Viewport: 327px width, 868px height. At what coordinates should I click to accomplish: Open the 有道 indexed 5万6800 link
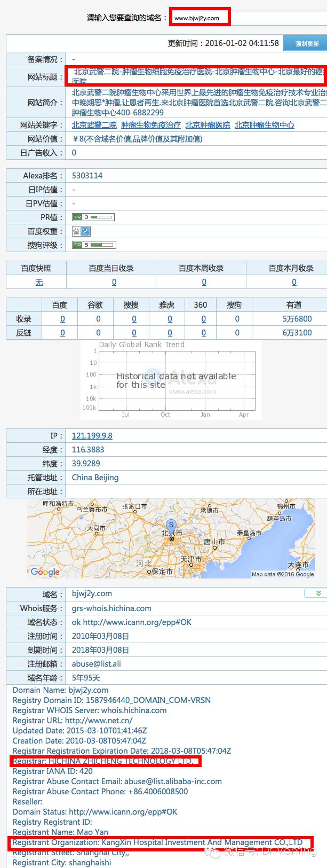tap(297, 319)
